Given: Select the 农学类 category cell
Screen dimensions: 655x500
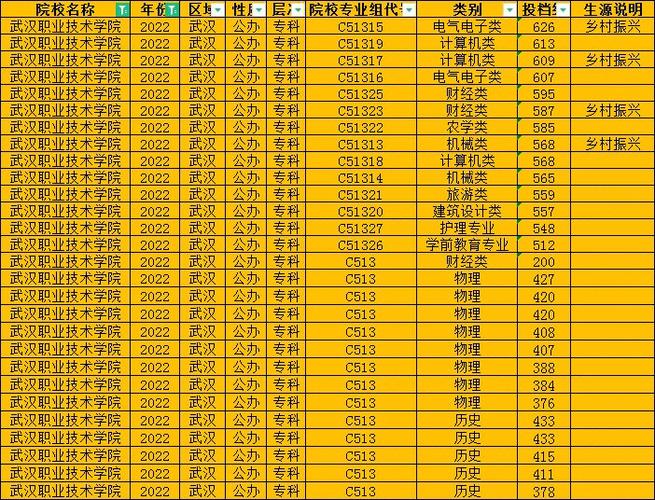Looking at the screenshot, I should (x=467, y=127).
